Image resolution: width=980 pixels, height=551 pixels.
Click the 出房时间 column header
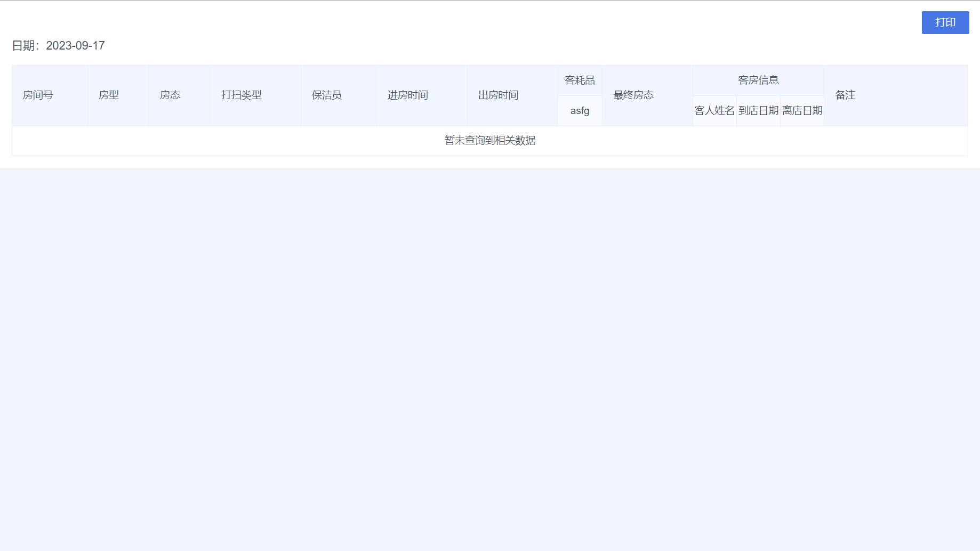[x=512, y=95]
